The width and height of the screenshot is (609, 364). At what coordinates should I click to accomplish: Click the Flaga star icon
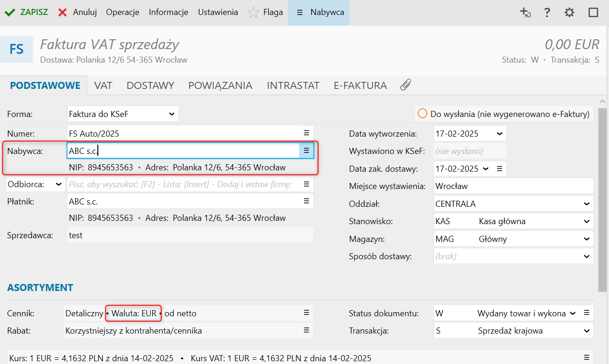tap(253, 13)
